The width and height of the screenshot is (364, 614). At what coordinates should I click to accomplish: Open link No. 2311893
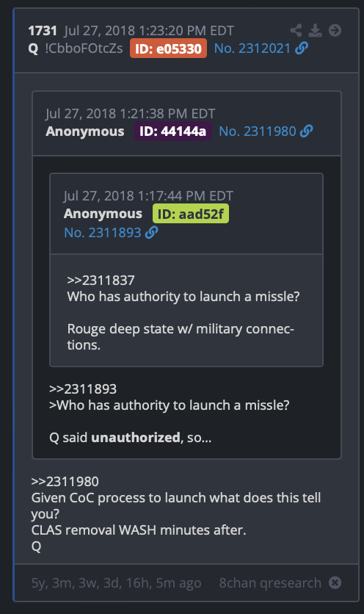point(103,233)
